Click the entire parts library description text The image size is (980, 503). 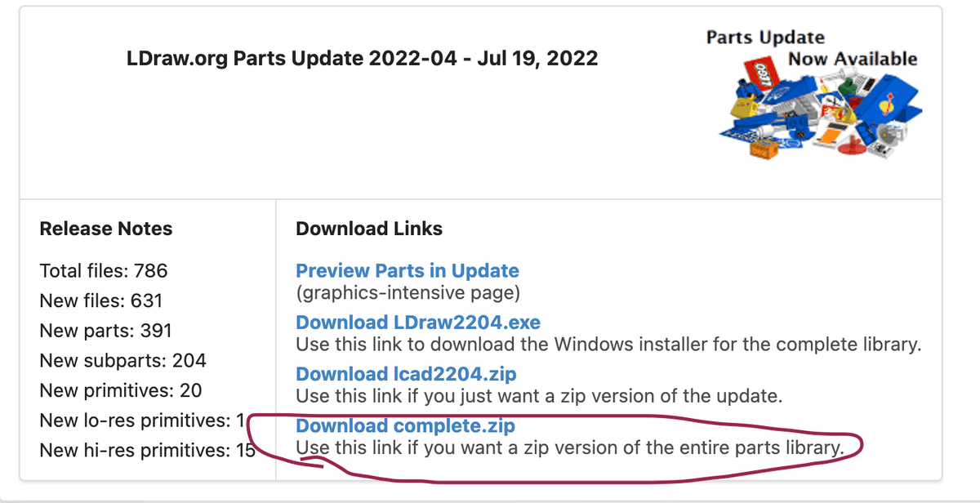568,447
